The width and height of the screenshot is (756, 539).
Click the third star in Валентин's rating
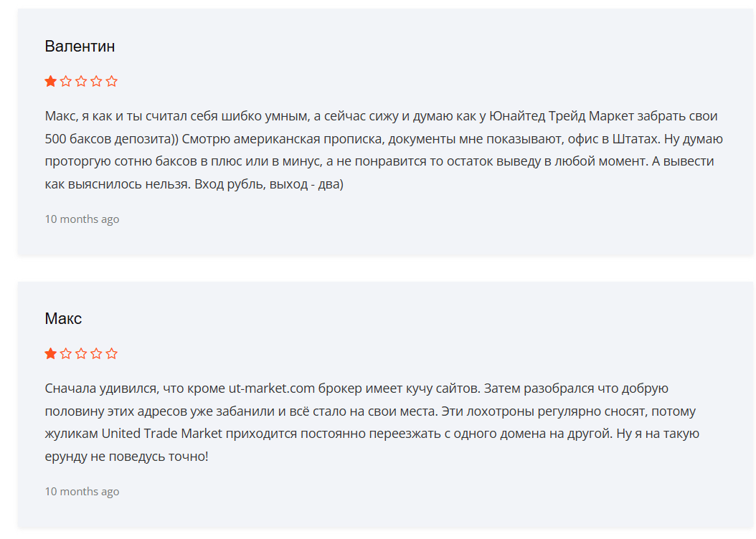tap(81, 82)
